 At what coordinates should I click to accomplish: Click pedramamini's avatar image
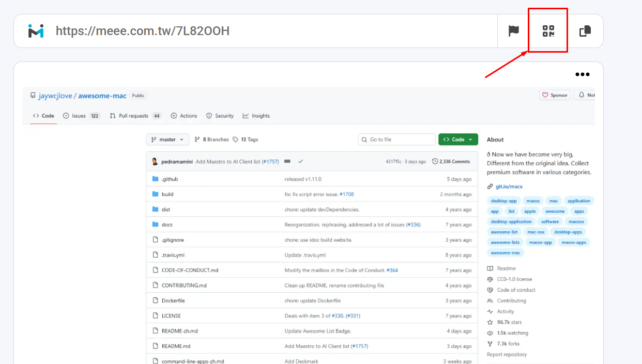tap(155, 162)
